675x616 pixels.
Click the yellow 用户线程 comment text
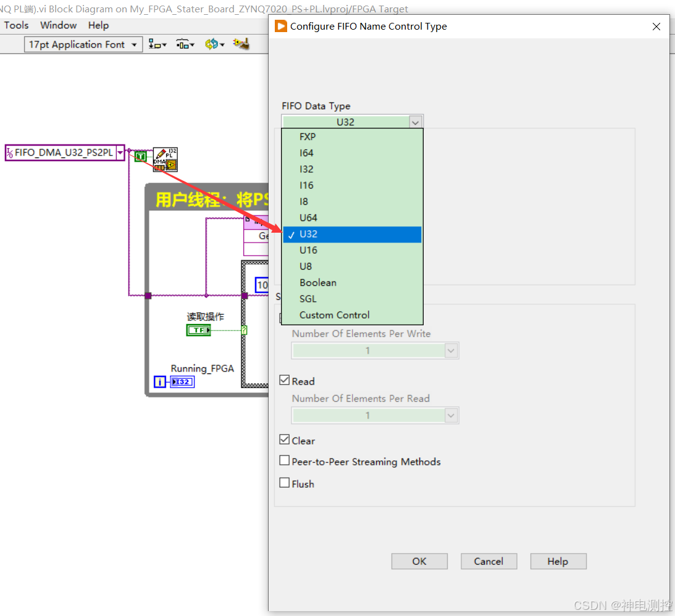pos(212,199)
